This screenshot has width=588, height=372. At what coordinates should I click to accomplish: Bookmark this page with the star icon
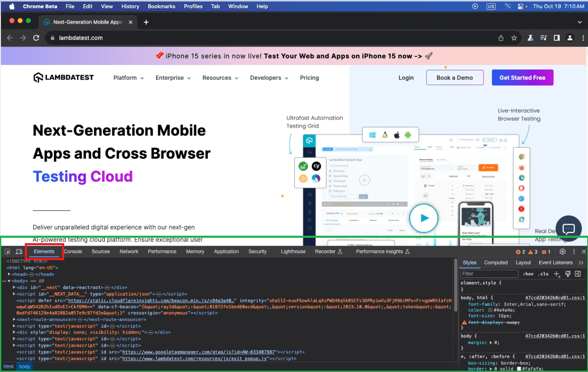514,38
